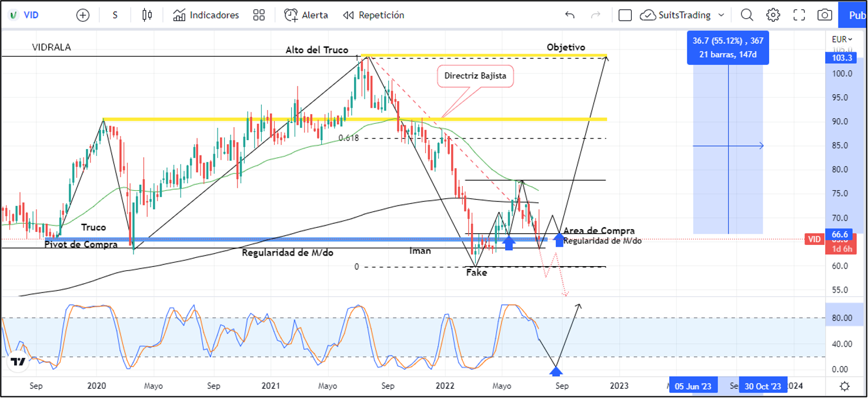
Task: Select the layout setup square icon
Action: 625,15
